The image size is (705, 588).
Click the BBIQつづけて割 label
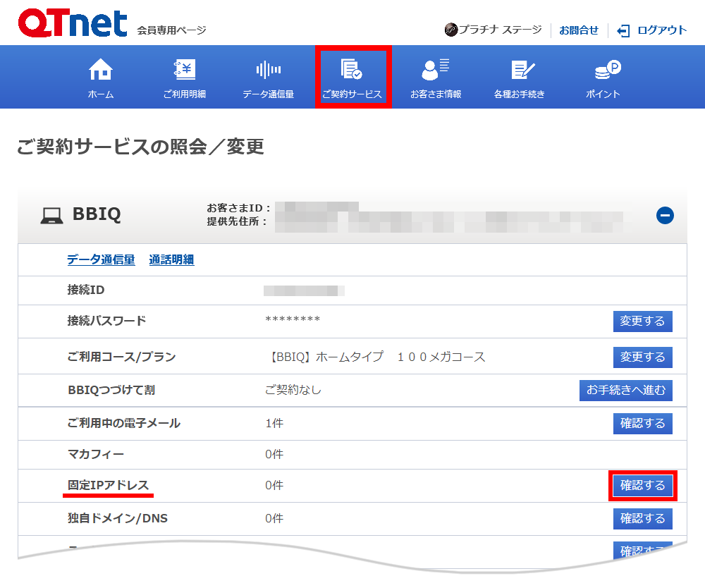coord(111,390)
